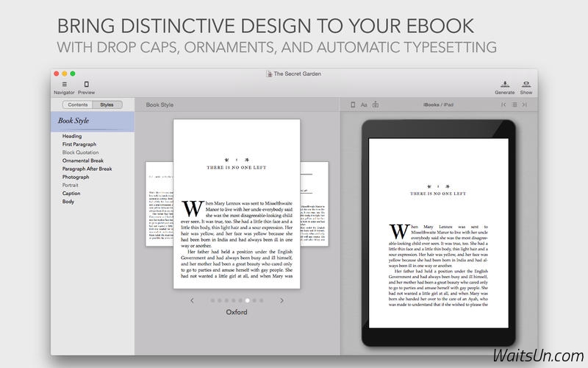Open the preview table of contents icon
Image resolution: width=588 pixels, height=368 pixels.
coord(514,105)
